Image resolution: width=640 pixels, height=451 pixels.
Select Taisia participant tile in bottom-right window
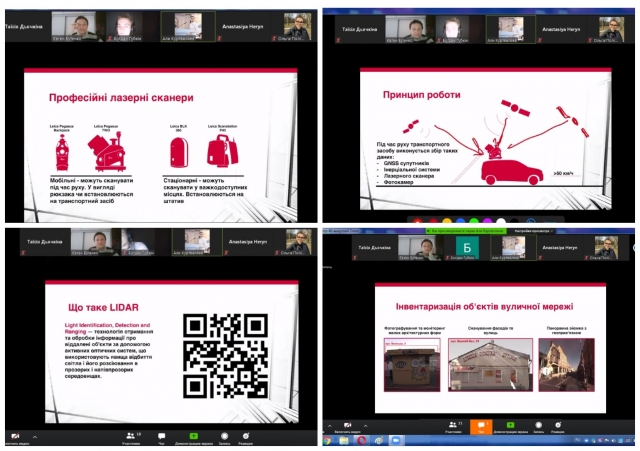pos(374,247)
